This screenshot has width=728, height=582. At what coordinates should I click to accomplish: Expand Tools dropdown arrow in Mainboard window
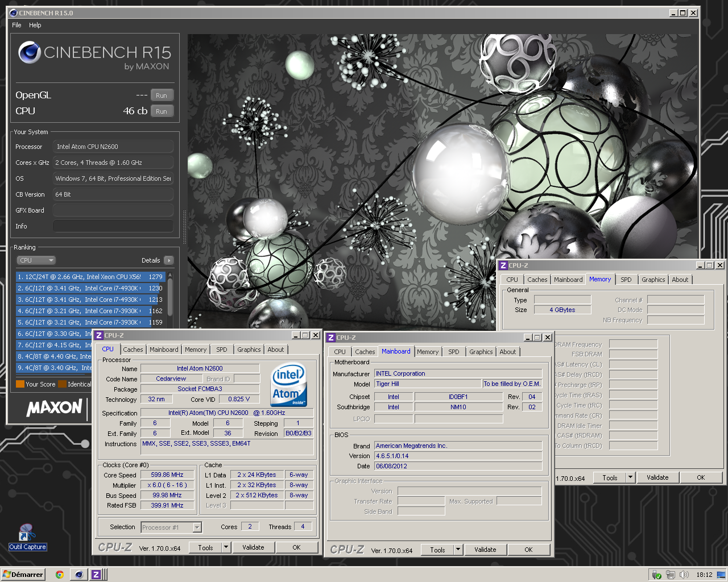(458, 550)
